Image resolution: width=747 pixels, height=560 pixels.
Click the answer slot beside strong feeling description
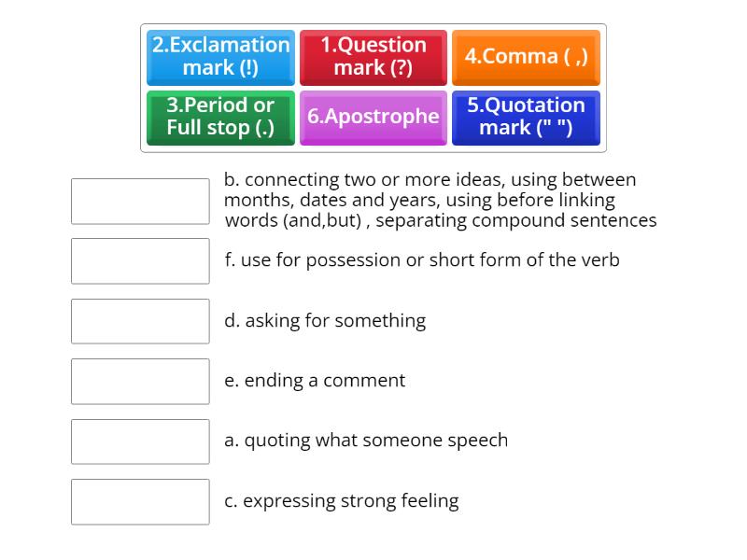[x=140, y=502]
